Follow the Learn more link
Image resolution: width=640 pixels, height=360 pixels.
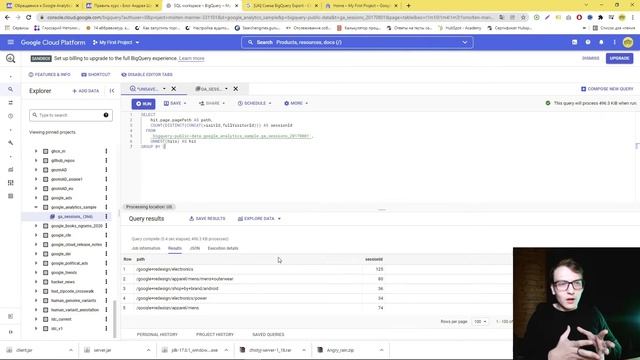(x=191, y=58)
